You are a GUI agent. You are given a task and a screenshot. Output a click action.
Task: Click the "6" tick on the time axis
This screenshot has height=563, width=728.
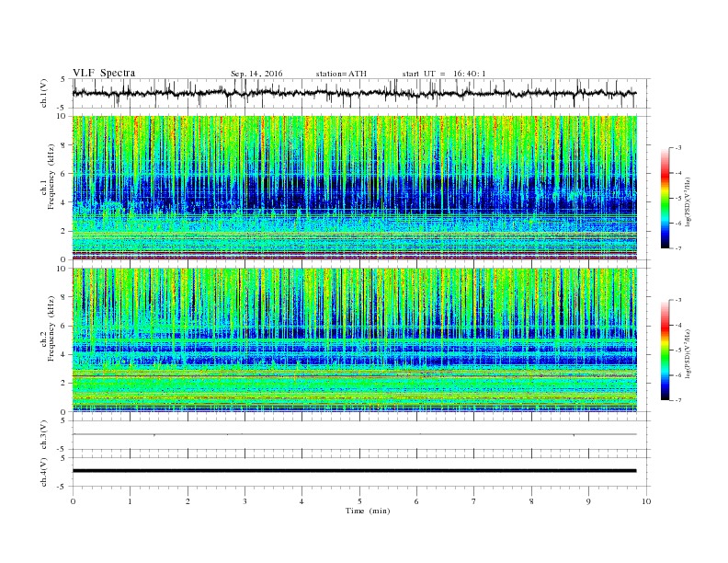tap(416, 501)
